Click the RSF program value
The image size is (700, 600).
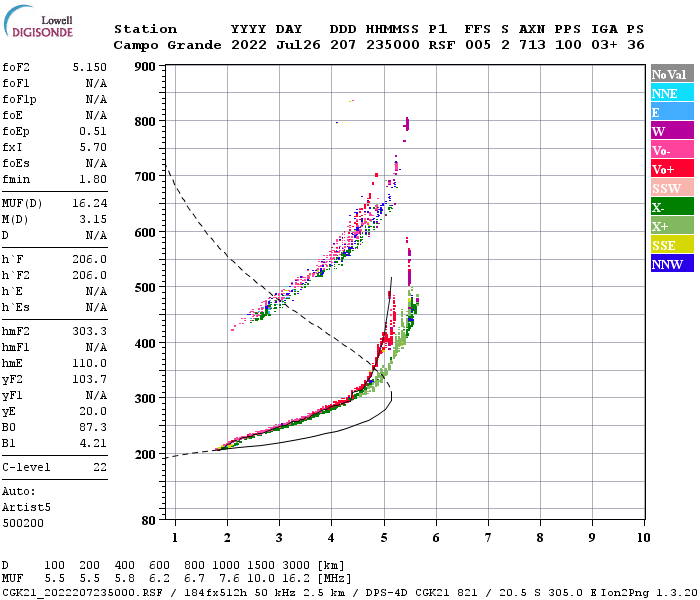point(442,45)
